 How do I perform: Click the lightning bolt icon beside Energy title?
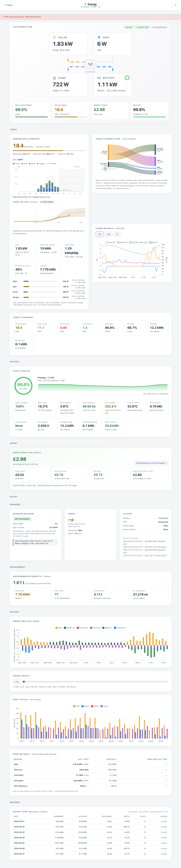tap(85, 4)
